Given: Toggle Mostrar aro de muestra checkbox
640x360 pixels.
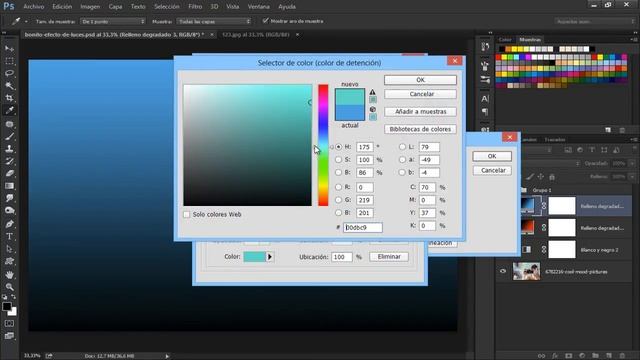Looking at the screenshot, I should coord(265,20).
